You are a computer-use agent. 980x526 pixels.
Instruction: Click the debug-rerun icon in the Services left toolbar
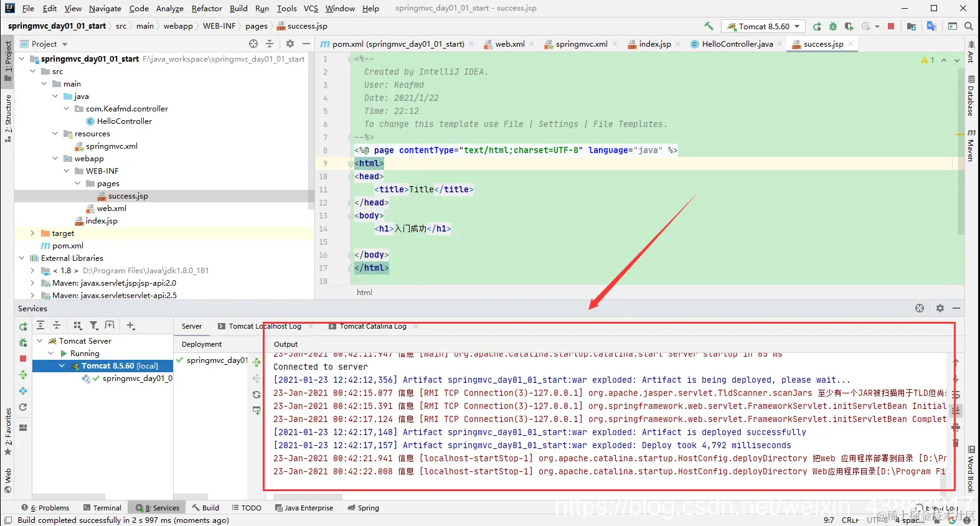pos(23,342)
